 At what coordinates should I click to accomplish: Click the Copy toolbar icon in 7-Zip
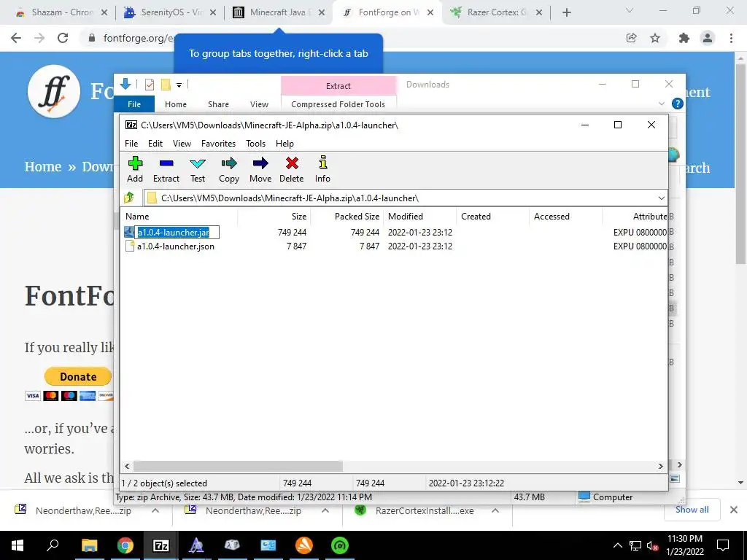(228, 169)
